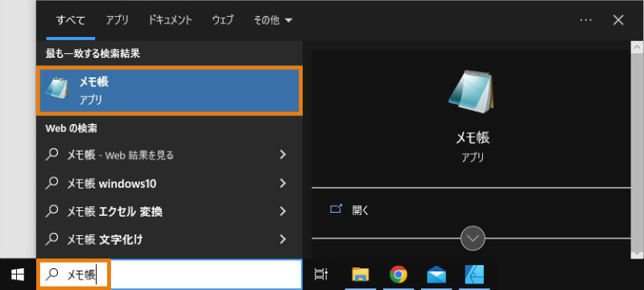This screenshot has width=644, height=290.
Task: Open the Mail app from the taskbar
Action: [436, 275]
